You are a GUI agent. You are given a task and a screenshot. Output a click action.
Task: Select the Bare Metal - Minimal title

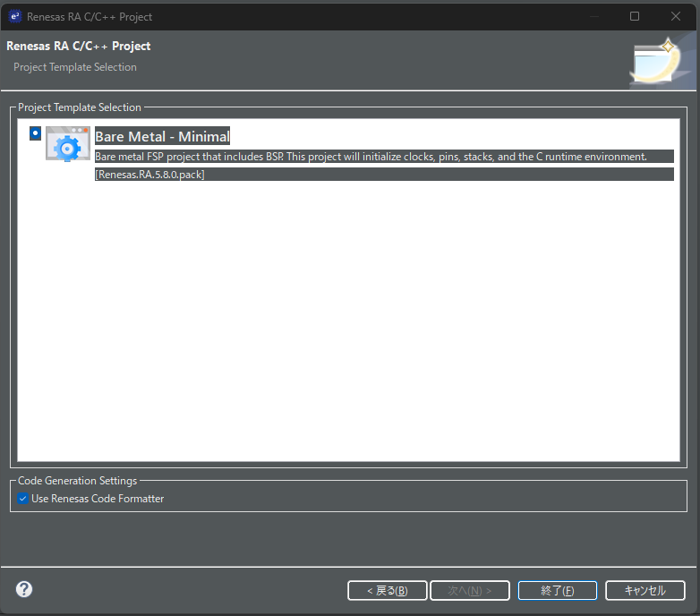click(162, 136)
